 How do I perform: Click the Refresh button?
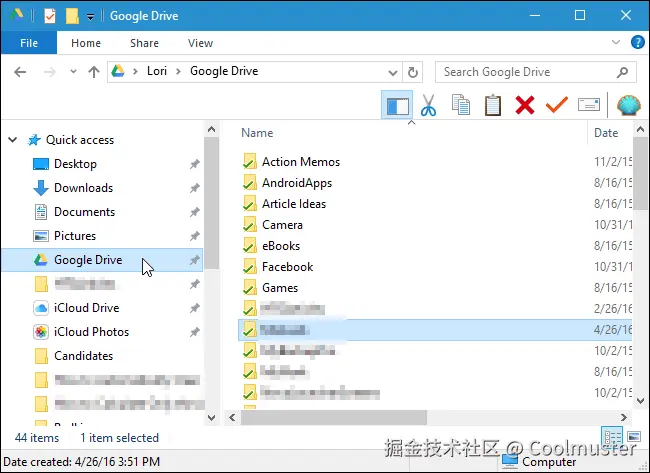[x=412, y=72]
